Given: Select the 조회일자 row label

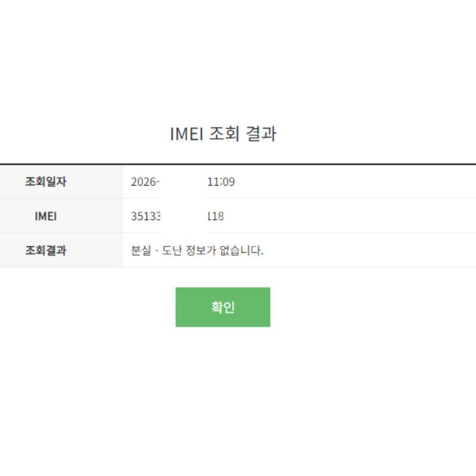Looking at the screenshot, I should [45, 182].
